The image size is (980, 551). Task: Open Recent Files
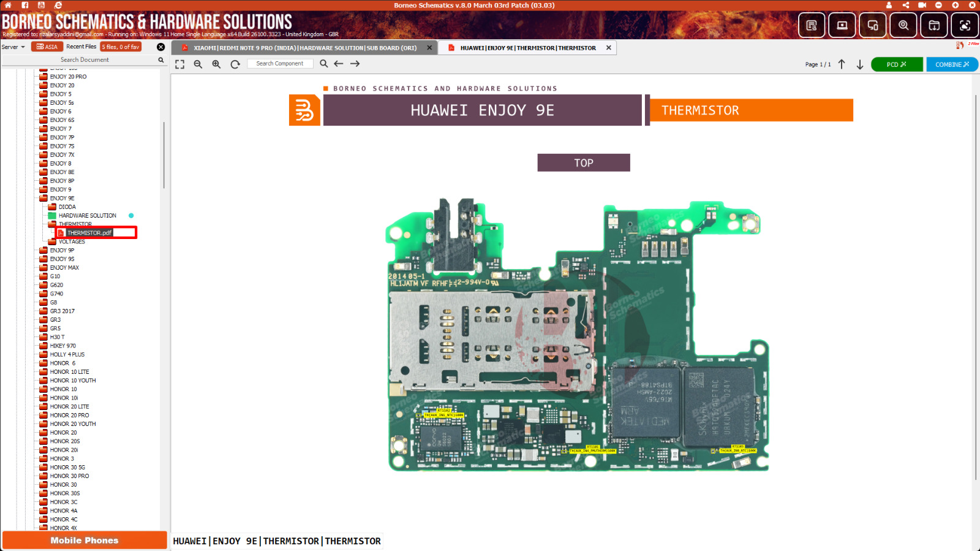[x=81, y=47]
